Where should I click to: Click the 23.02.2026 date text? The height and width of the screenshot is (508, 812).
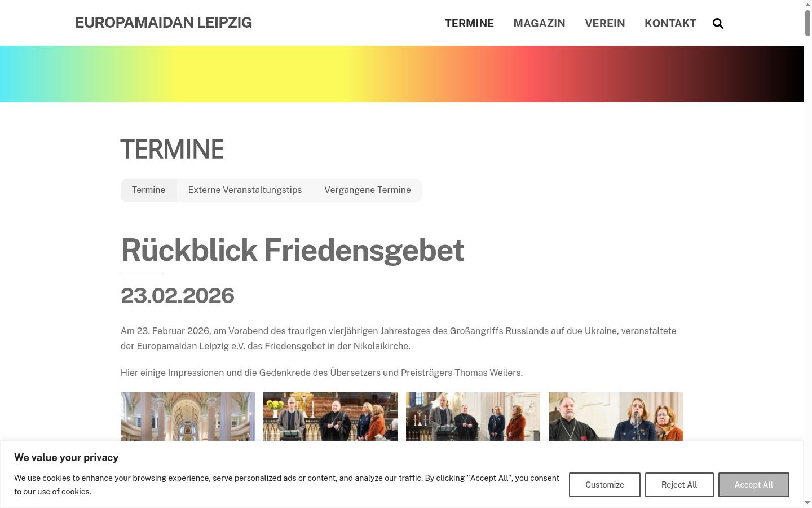[178, 296]
